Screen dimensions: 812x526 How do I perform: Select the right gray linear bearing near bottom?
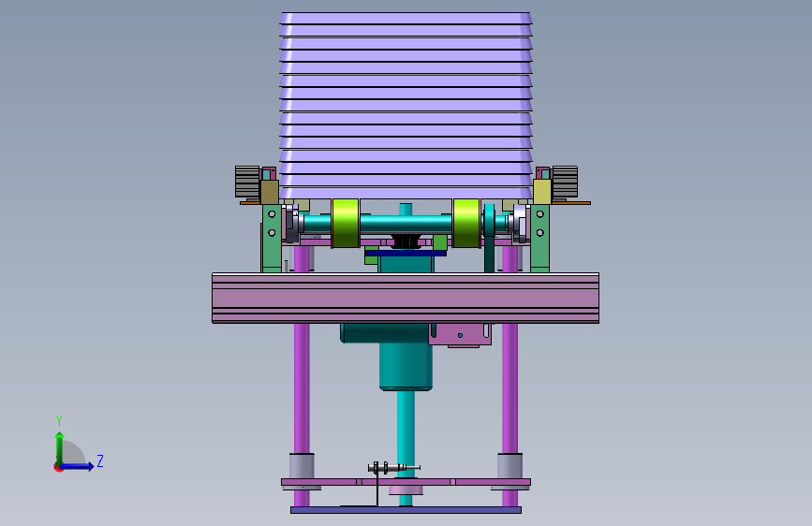(x=510, y=466)
